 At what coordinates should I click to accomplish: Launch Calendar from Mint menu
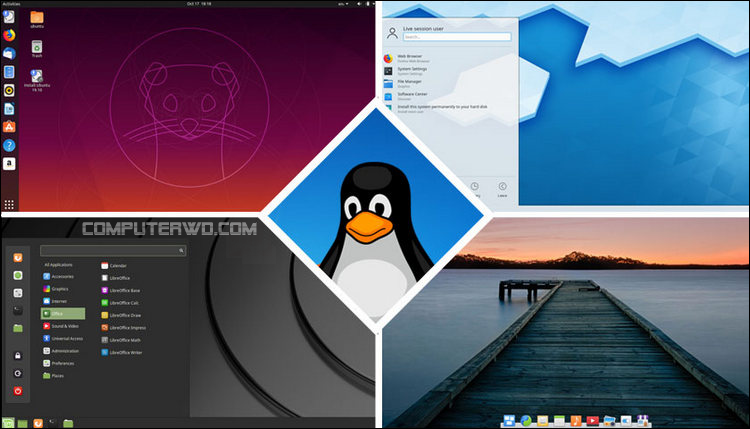114,265
